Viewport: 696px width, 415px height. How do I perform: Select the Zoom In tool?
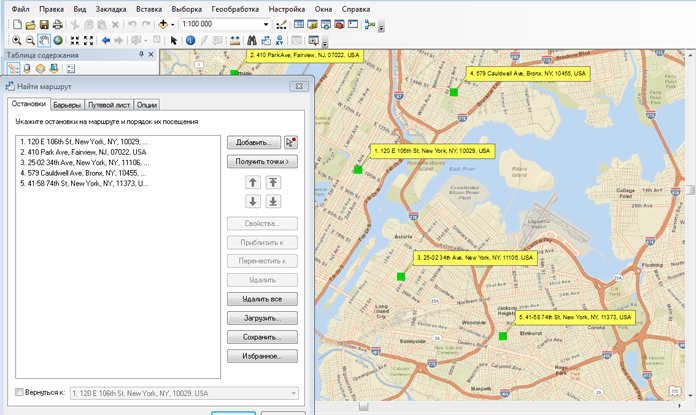point(16,41)
